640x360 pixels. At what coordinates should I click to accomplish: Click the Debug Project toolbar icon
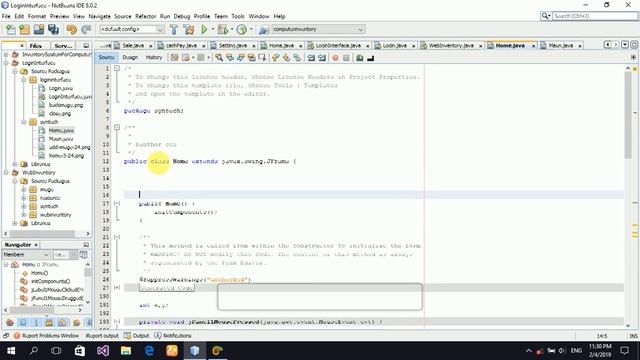click(223, 29)
